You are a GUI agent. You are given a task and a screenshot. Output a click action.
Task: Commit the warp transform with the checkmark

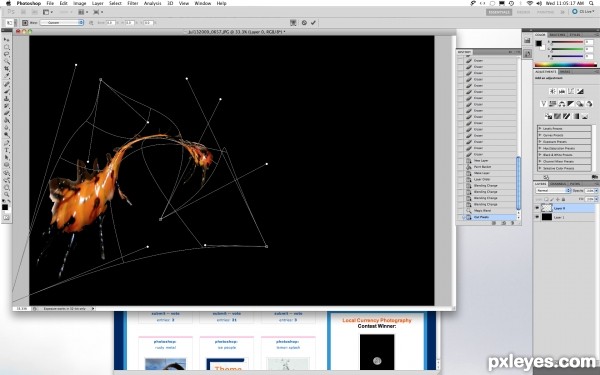coord(313,23)
